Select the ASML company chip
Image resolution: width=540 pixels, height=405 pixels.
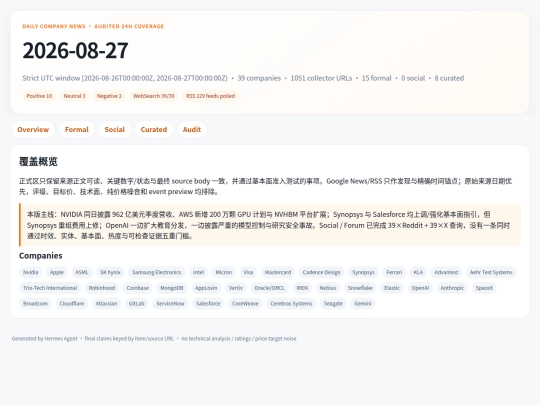(82, 272)
